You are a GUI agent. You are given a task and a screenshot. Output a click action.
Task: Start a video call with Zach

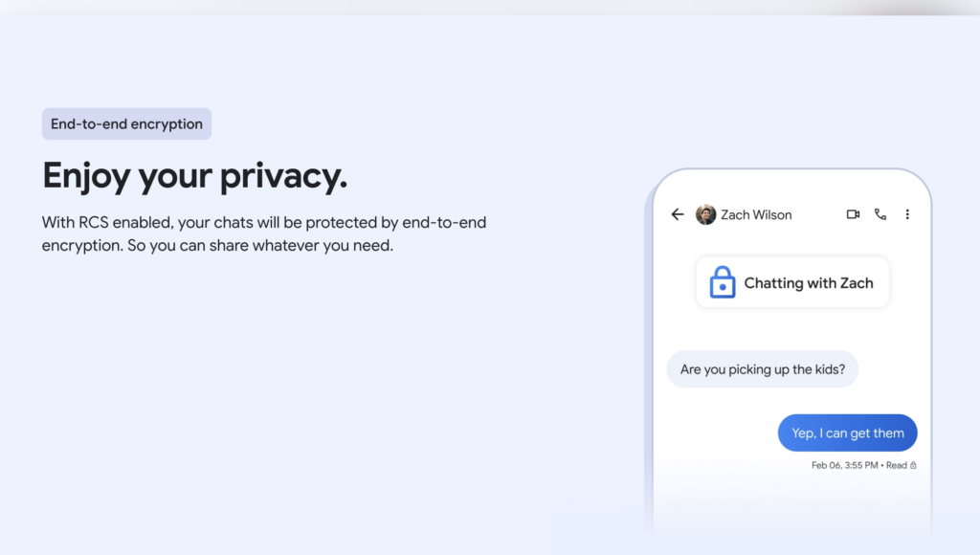pos(853,214)
